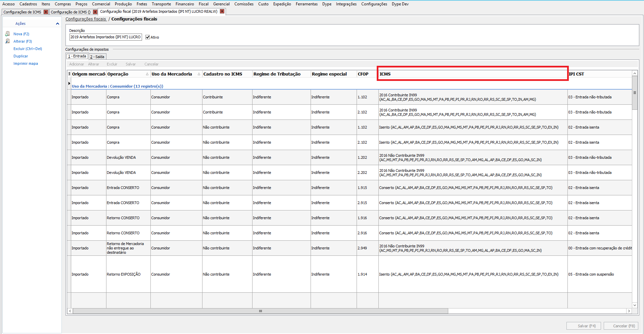Select the cell with CFOP 1.915
The height and width of the screenshot is (334, 644).
(367, 188)
